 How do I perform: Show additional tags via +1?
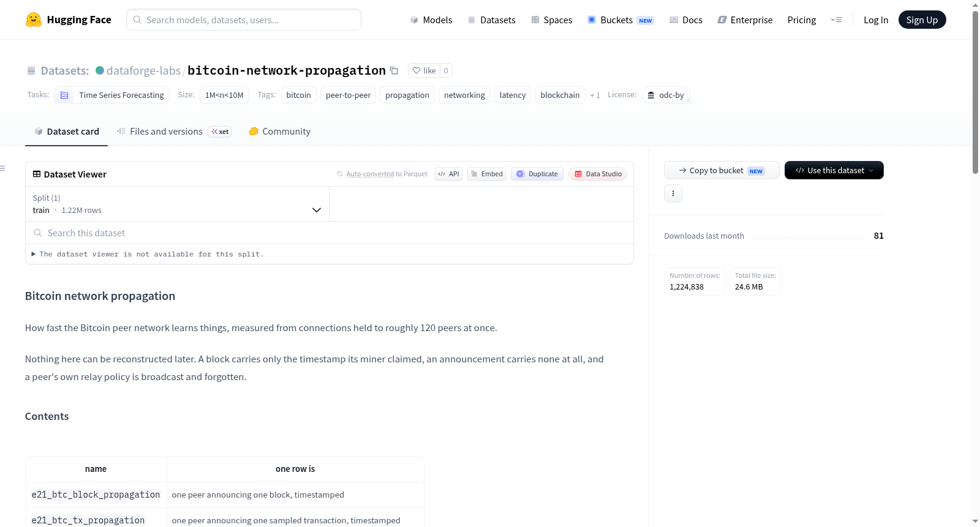[595, 95]
